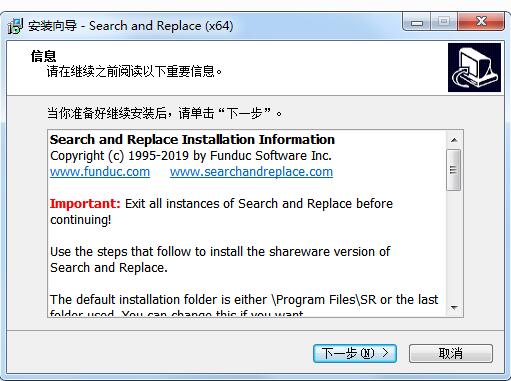Click the scrollbar thumb in the information box
Viewport: 511px width, 381px height.
coord(453,170)
